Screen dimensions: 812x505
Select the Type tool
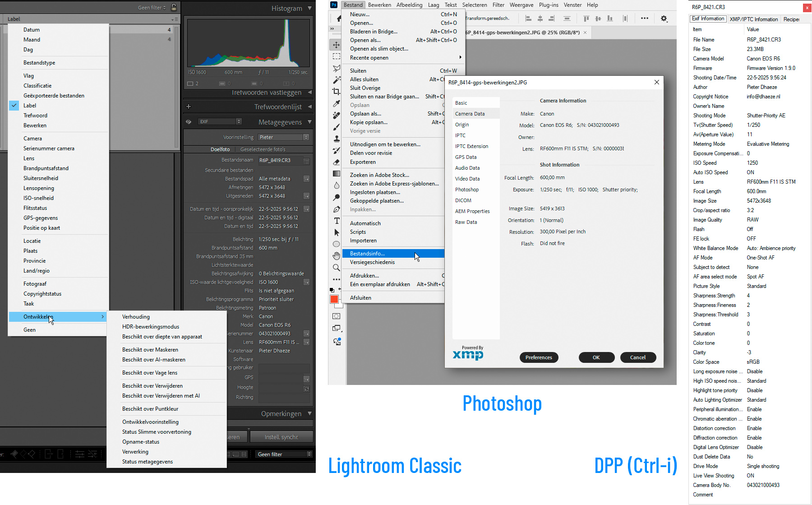coord(336,220)
